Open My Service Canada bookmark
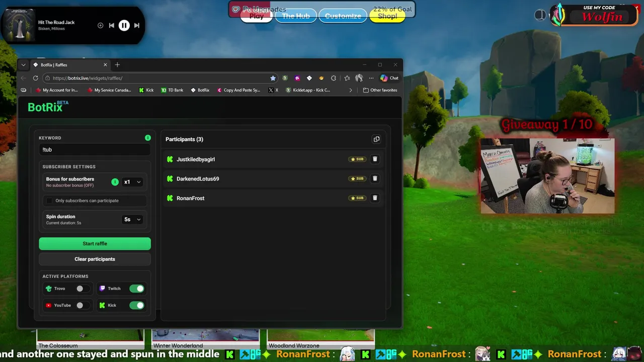This screenshot has height=362, width=644. [109, 90]
